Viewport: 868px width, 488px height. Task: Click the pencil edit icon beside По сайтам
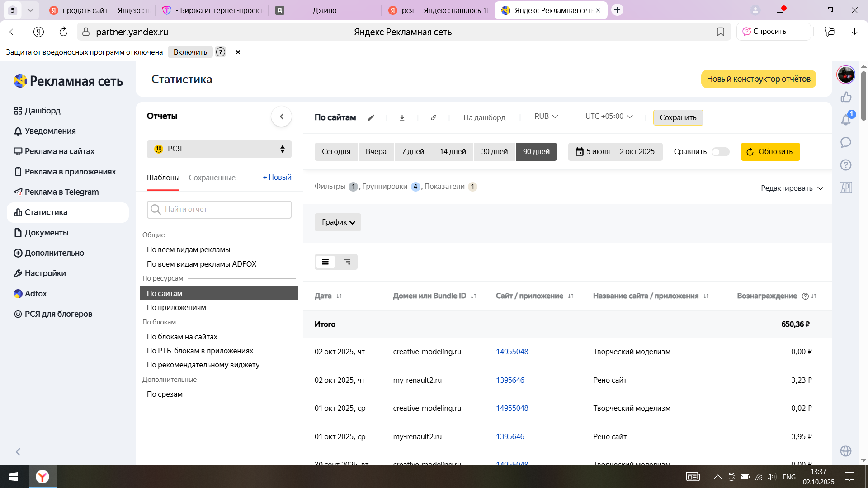tap(371, 118)
